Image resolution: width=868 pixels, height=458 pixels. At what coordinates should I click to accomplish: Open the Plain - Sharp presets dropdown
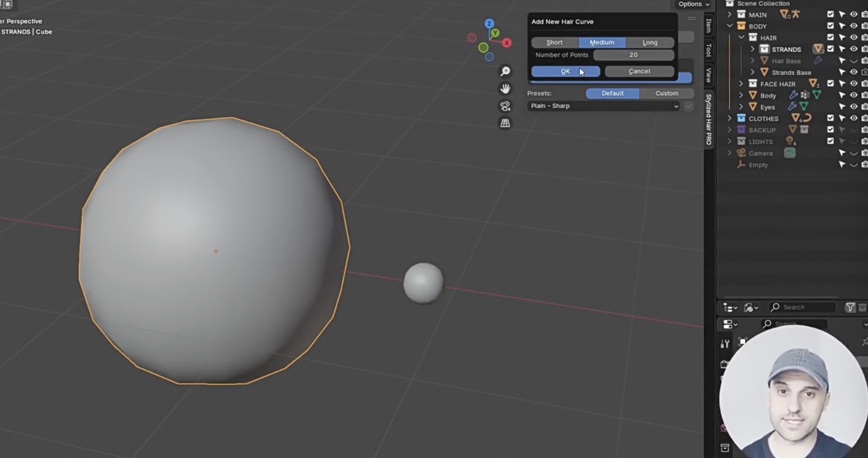tap(604, 106)
